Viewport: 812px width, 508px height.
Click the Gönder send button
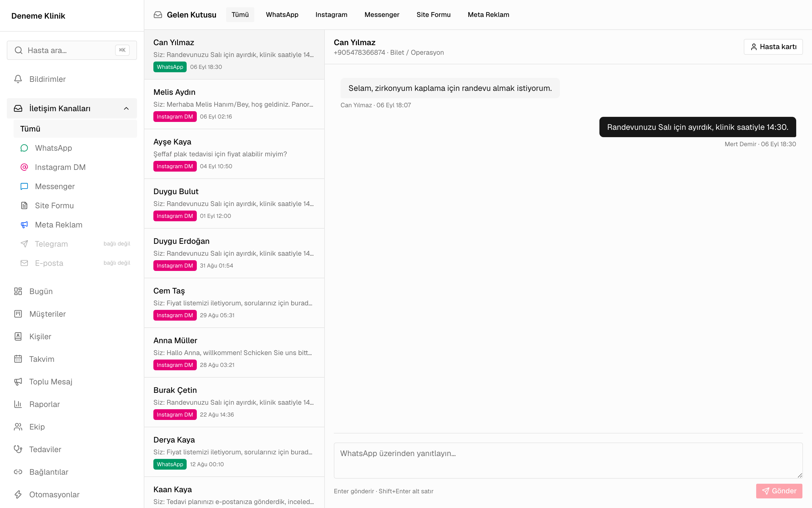[x=779, y=491]
